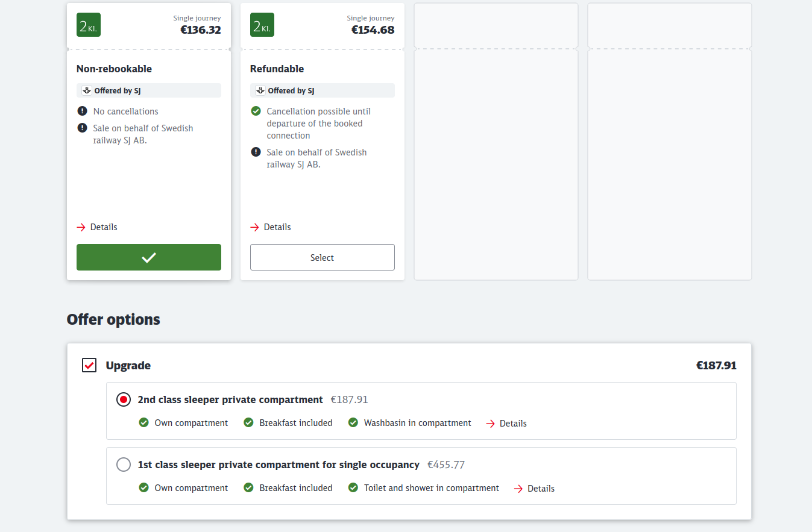Open Details for Non-rebookable offer
Viewport: 812px width, 532px height.
click(x=104, y=227)
